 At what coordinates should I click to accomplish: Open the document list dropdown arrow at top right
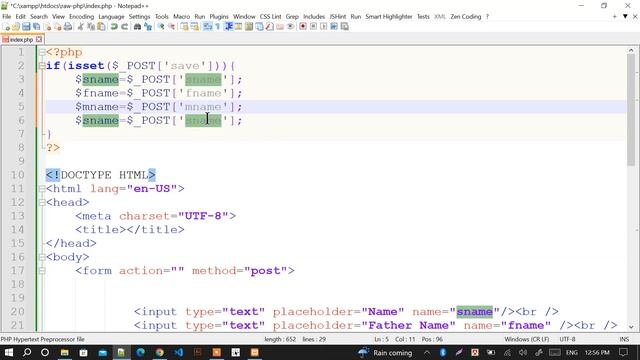pyautogui.click(x=625, y=16)
